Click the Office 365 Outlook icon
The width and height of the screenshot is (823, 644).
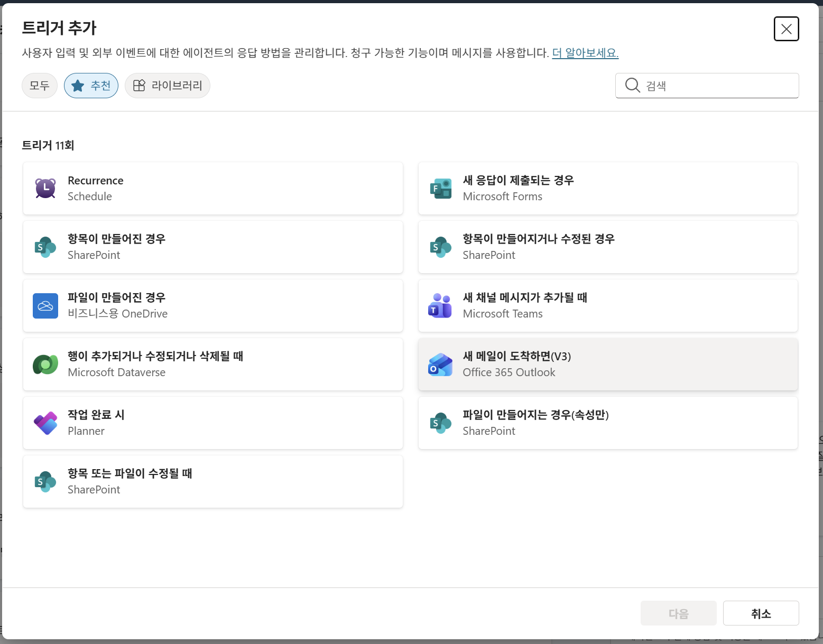[x=441, y=365]
